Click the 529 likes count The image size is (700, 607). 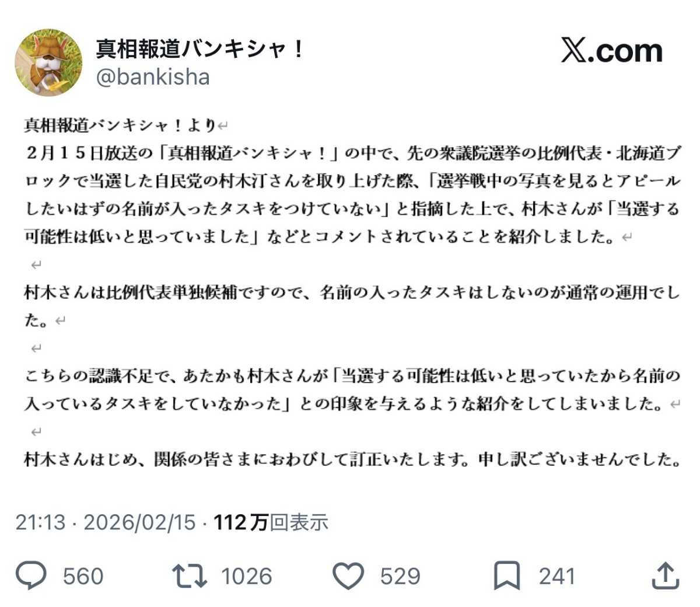[400, 577]
